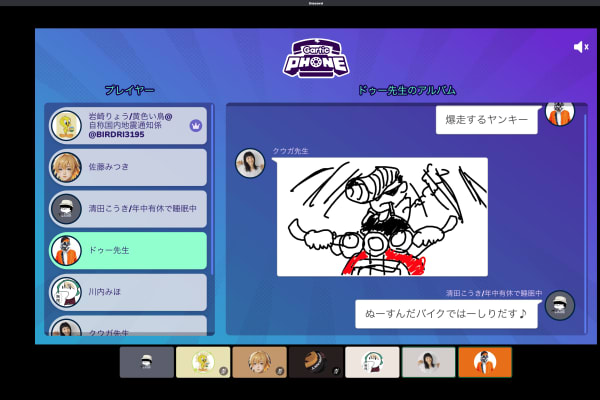
Task: Select the brown blonde-anime Discord tile
Action: click(x=259, y=362)
